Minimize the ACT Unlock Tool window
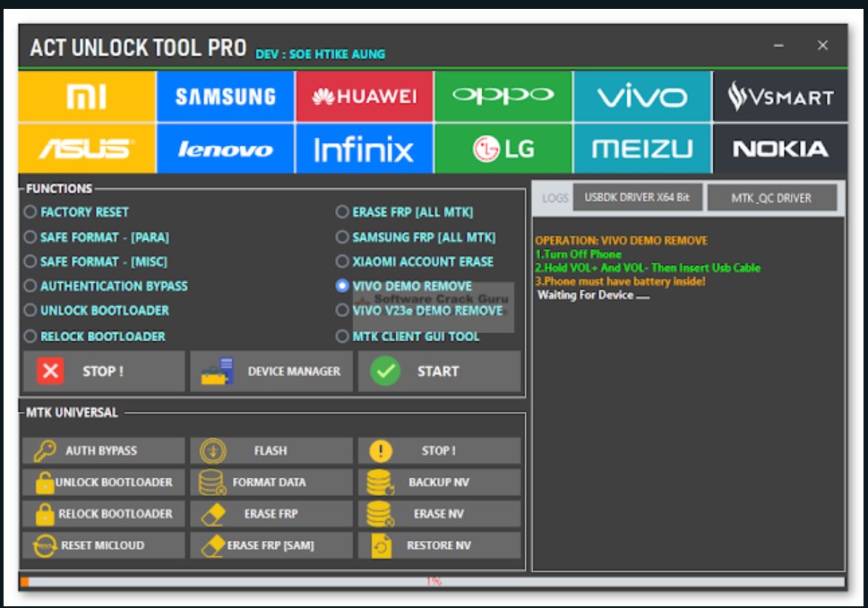Screen dimensions: 868x608 click(779, 46)
